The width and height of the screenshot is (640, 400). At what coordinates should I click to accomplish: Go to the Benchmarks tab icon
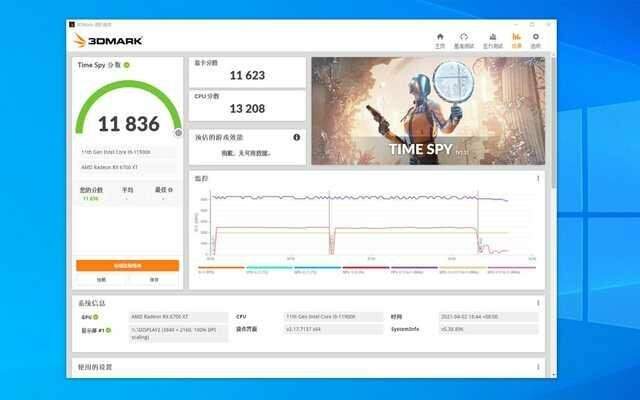[464, 40]
